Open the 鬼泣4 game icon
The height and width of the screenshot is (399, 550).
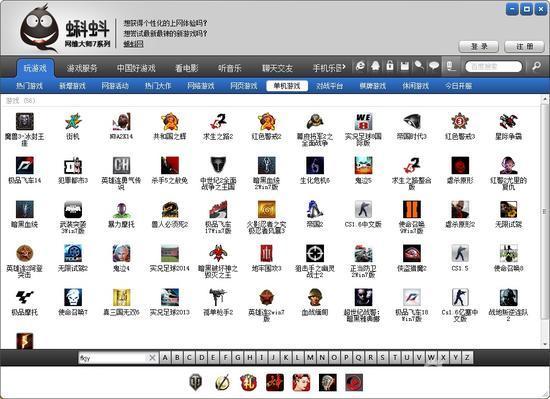pos(121,253)
